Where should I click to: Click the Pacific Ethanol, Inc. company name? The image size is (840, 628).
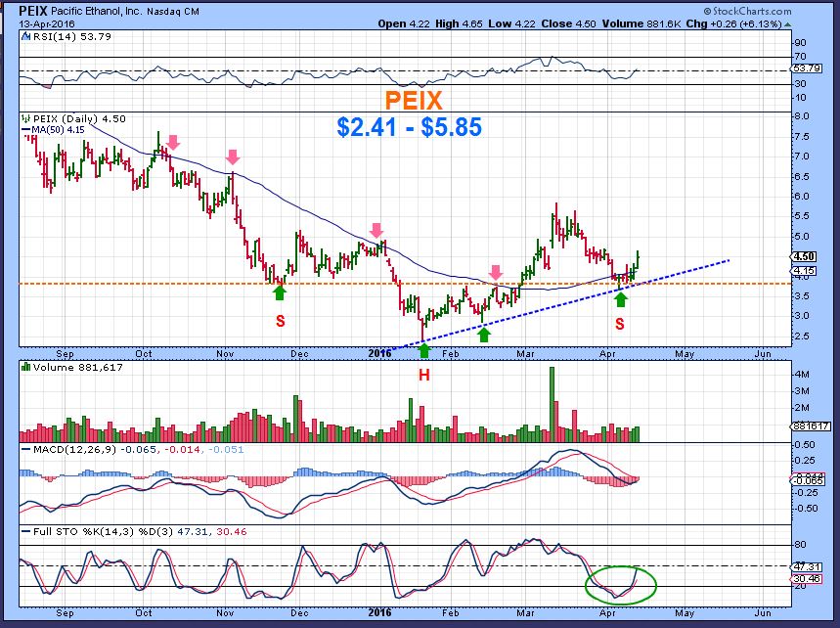click(97, 12)
